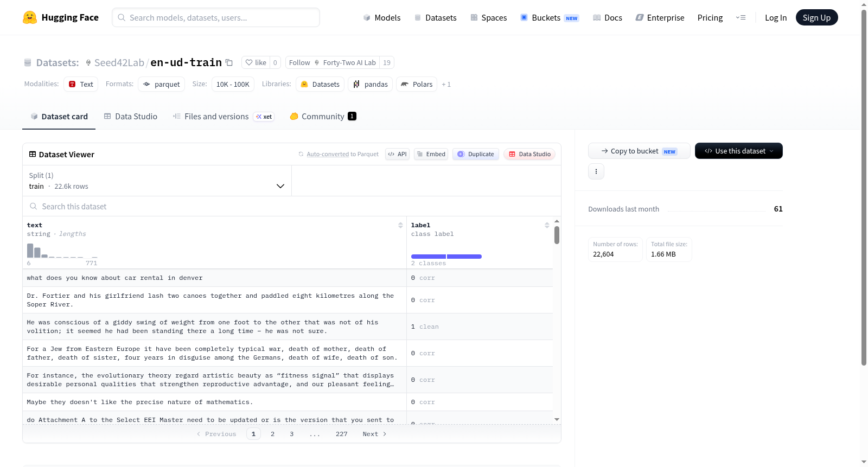Image resolution: width=868 pixels, height=467 pixels.
Task: Go to page 2 of the dataset
Action: point(272,434)
